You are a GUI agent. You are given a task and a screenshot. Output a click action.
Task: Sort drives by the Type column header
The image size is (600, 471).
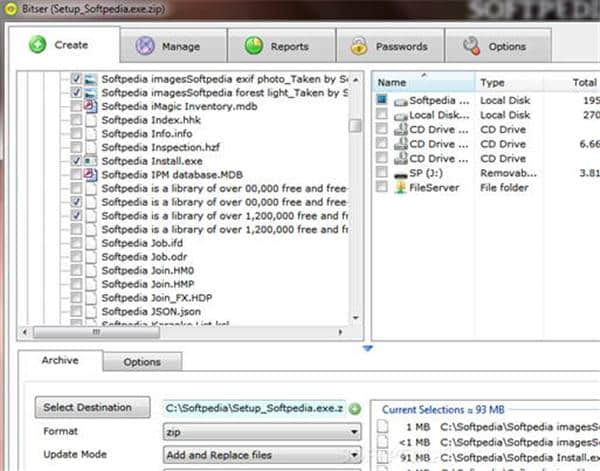pos(493,82)
